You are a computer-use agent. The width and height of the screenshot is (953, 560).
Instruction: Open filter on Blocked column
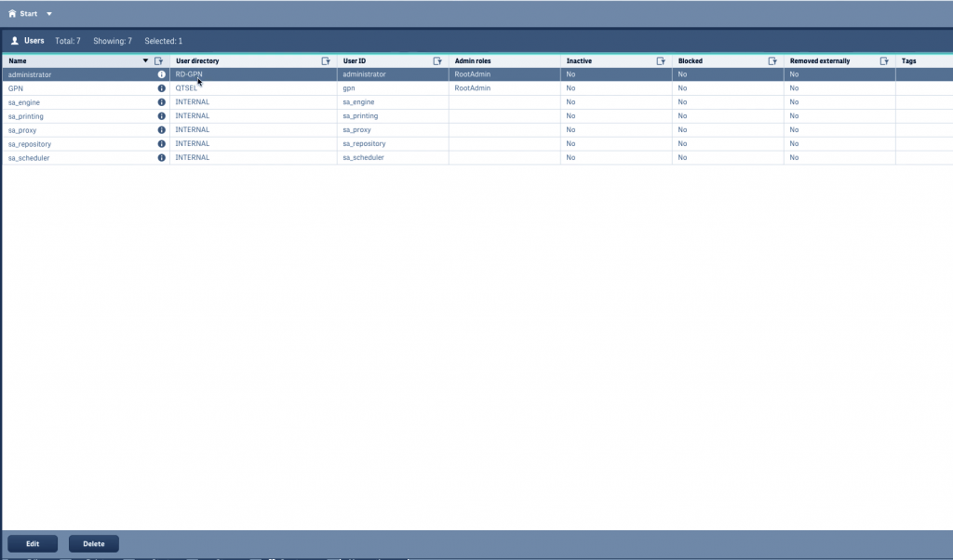(x=772, y=60)
